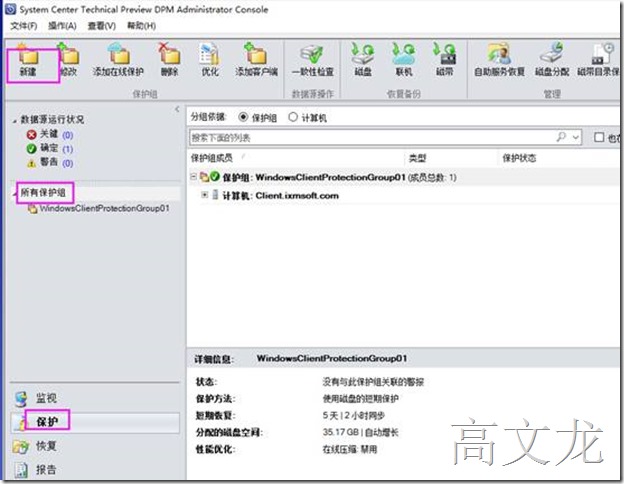Click the 优化 (Optimize) toolbar icon
The image size is (624, 484).
209,54
